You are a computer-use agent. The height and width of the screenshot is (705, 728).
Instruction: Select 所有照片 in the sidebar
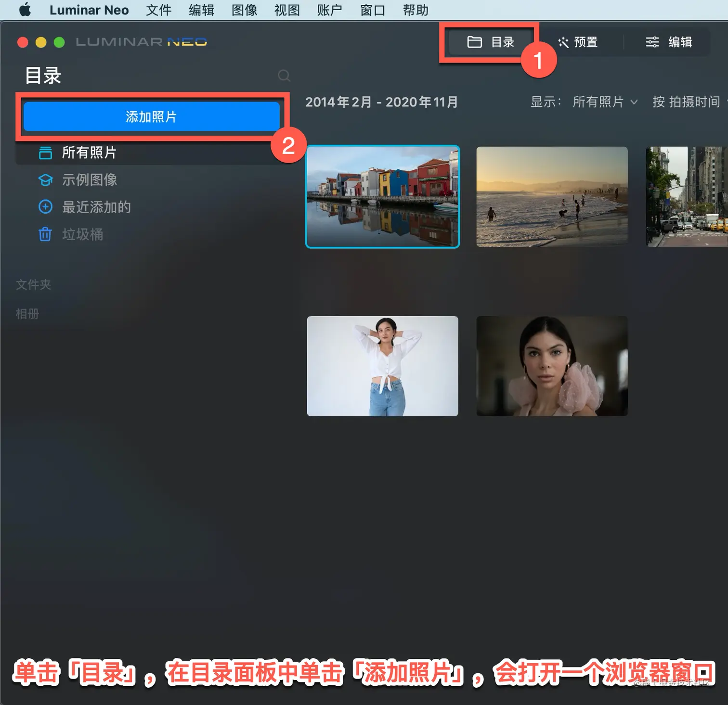[152, 153]
